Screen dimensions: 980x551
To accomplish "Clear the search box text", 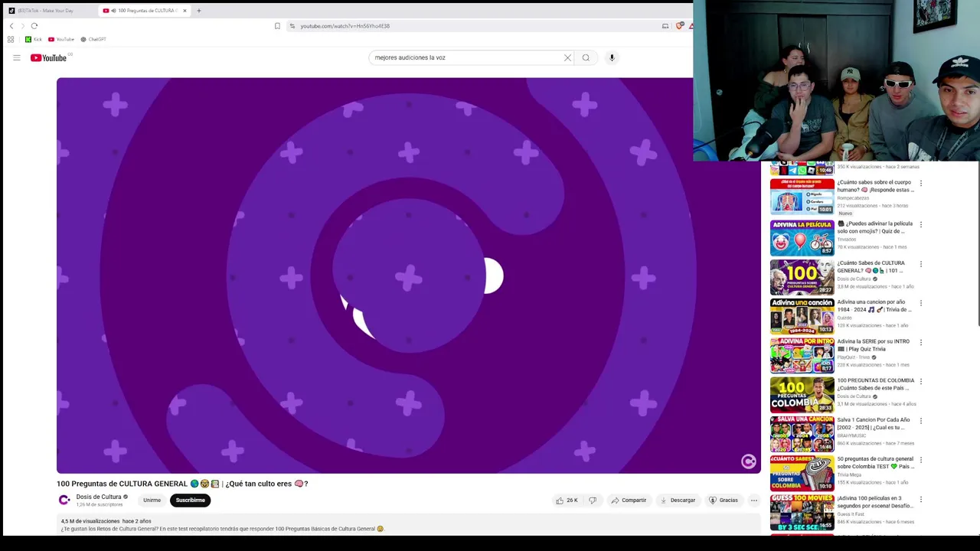I will coord(567,57).
